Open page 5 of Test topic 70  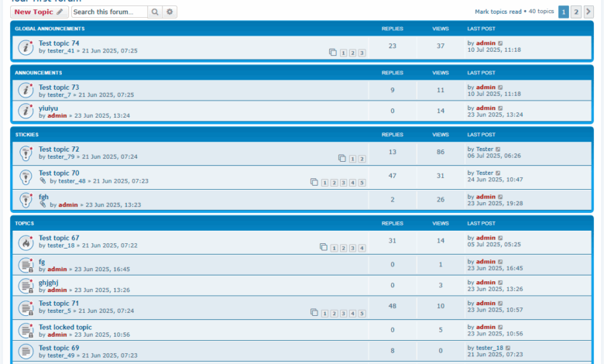pos(362,183)
